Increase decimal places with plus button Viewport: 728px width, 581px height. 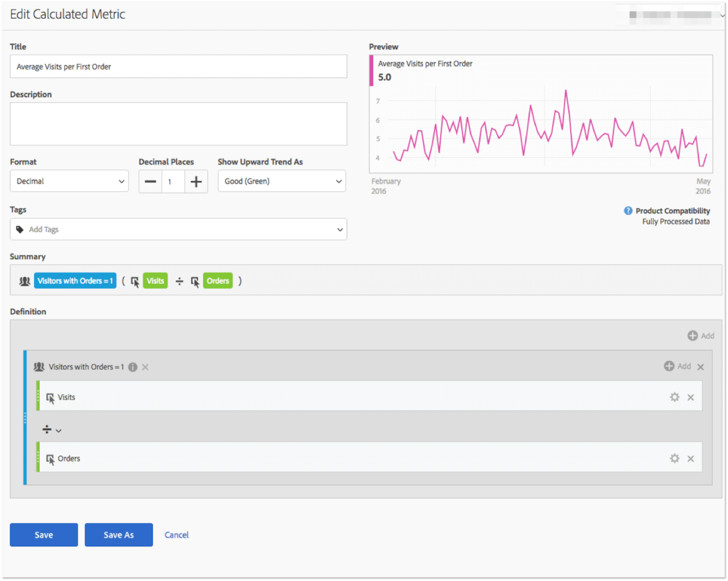(x=196, y=182)
